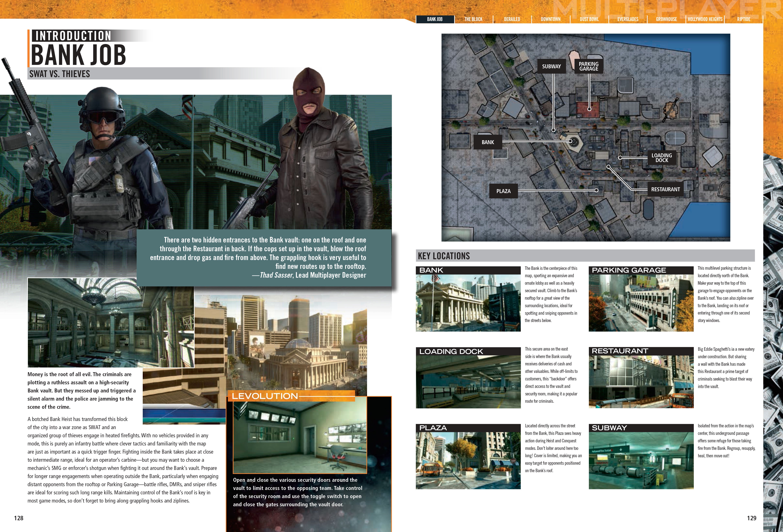Open the Loading Dock thumbnail

coord(468,382)
